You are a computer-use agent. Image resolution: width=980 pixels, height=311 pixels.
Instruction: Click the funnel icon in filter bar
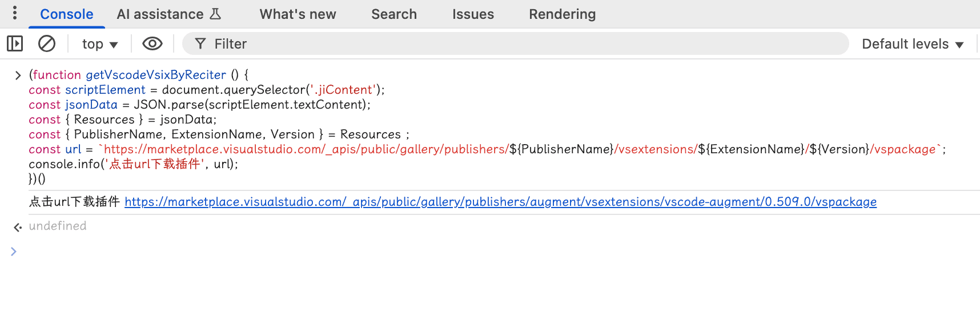[200, 43]
